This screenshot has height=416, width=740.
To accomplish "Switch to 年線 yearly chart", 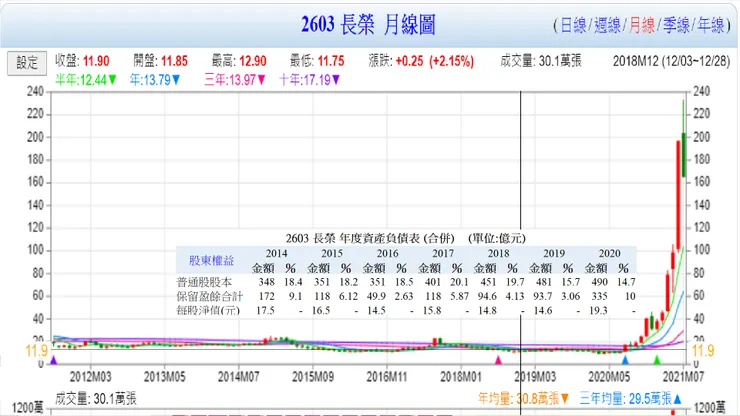I will pos(711,25).
